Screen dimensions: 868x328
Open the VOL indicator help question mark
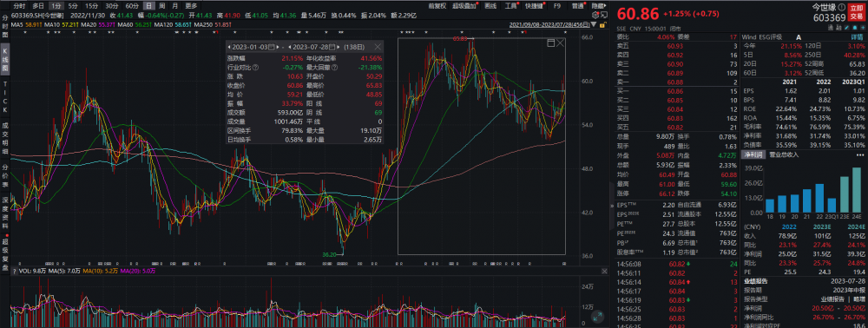[15, 271]
